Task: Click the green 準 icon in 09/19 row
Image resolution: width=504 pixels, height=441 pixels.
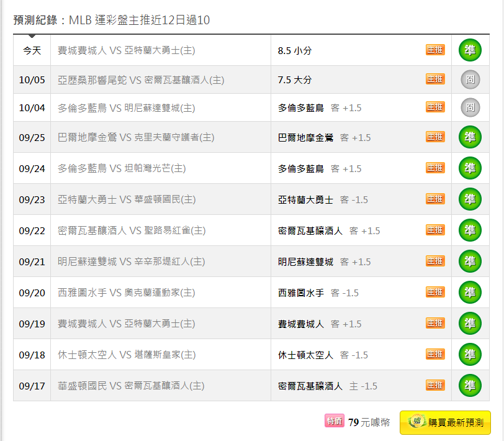Action: 470,323
